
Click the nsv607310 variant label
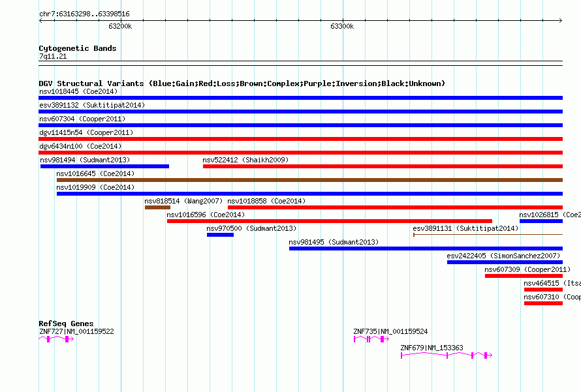552,297
